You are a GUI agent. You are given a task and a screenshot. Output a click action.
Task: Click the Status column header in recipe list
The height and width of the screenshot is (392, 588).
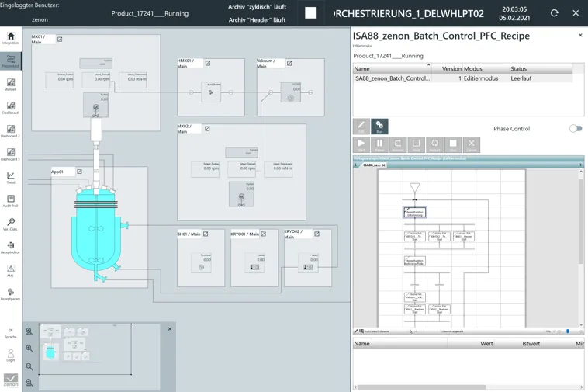(541, 68)
